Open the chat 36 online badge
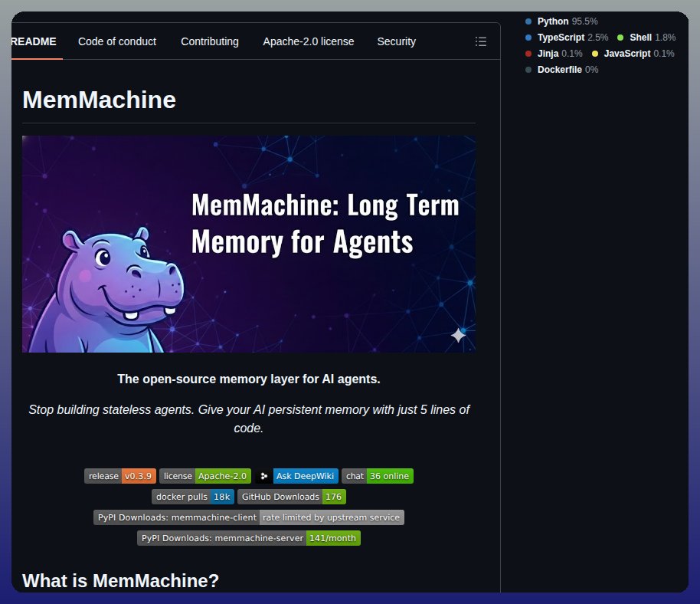700x604 pixels. click(378, 476)
